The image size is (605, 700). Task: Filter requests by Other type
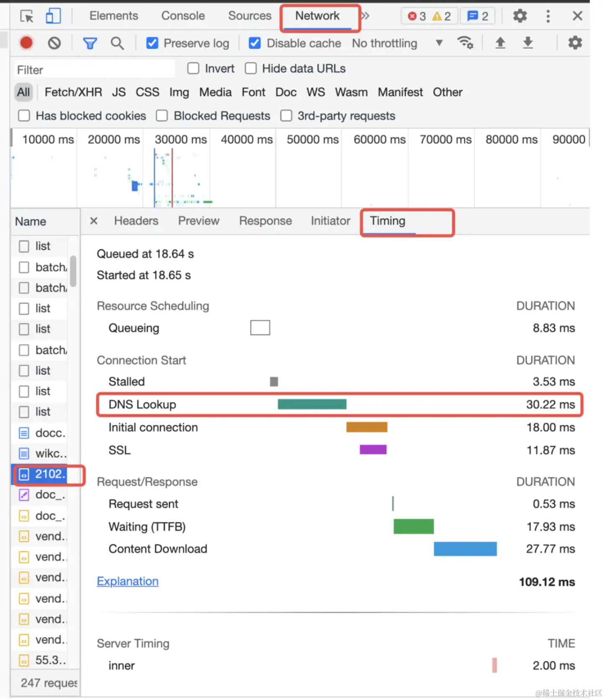pyautogui.click(x=447, y=92)
